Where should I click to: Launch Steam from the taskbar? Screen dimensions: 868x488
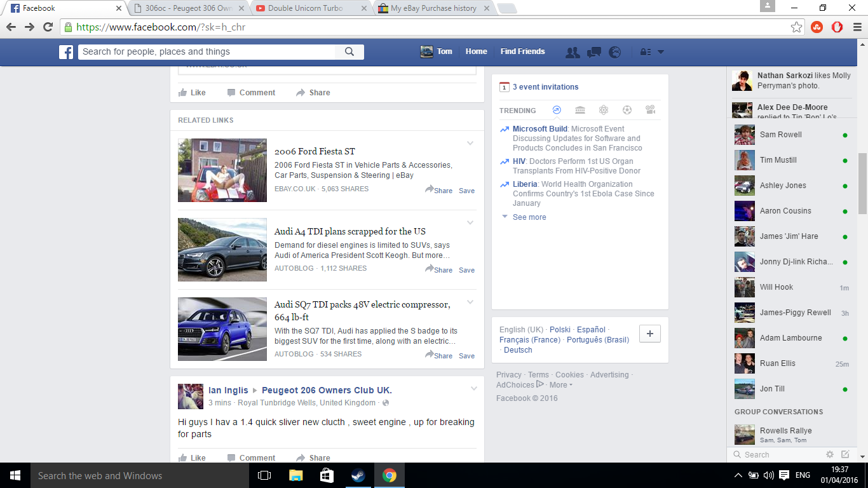coord(358,475)
